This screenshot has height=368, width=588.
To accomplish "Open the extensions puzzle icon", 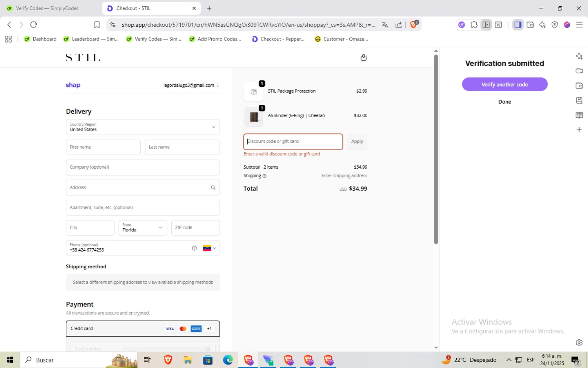I will point(474,25).
